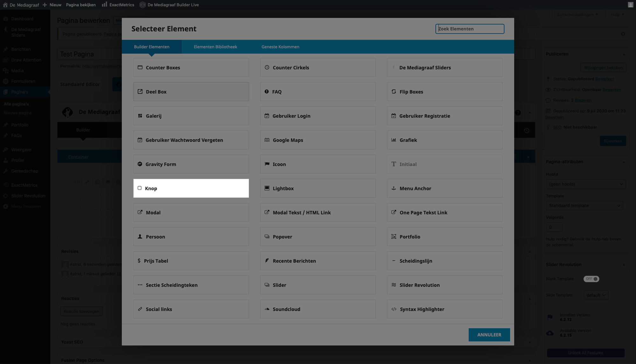Click the Syntax Highlighter code icon
Viewport: 636px width, 364px height.
[x=394, y=309]
